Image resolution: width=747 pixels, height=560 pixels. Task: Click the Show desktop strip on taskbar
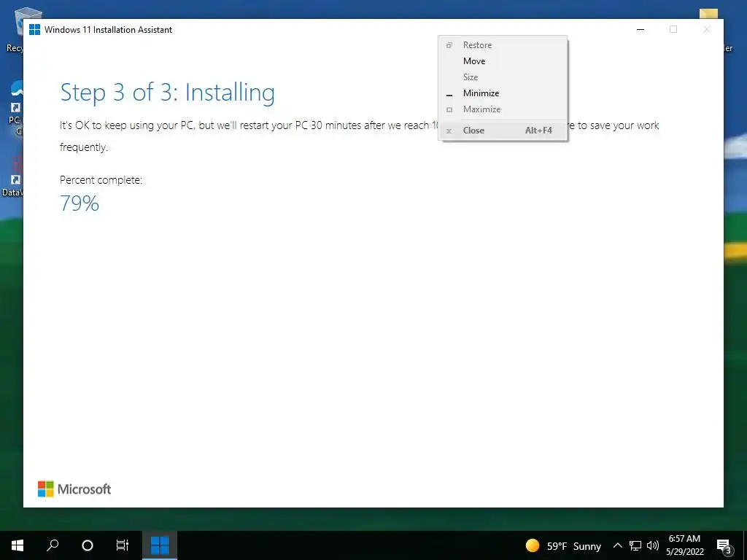[745, 545]
